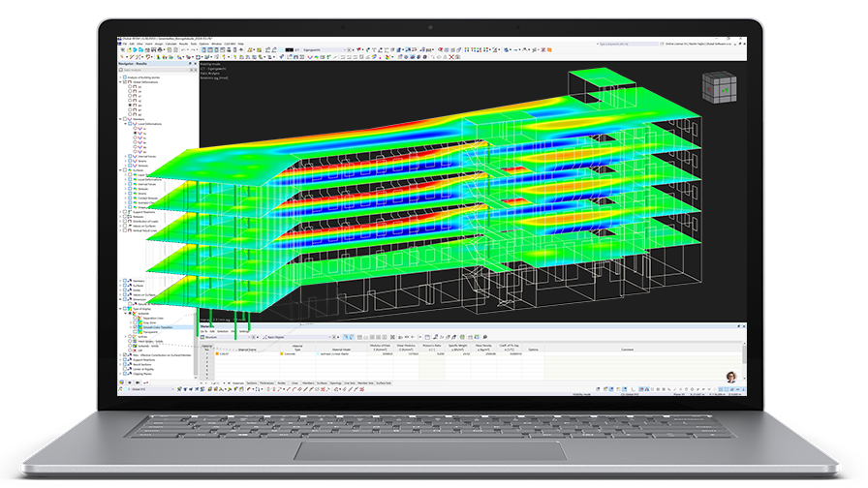868x488 pixels.
Task: Open the Navigator Results tab icon
Action: (146, 382)
